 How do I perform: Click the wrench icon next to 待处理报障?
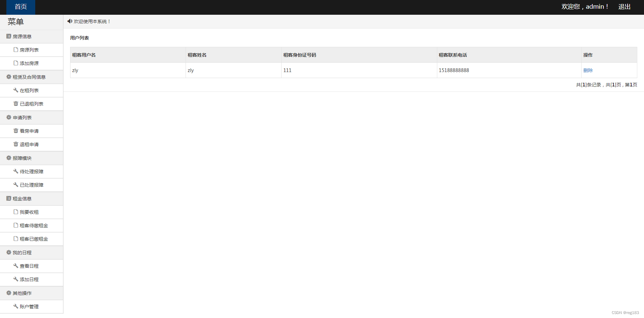16,171
